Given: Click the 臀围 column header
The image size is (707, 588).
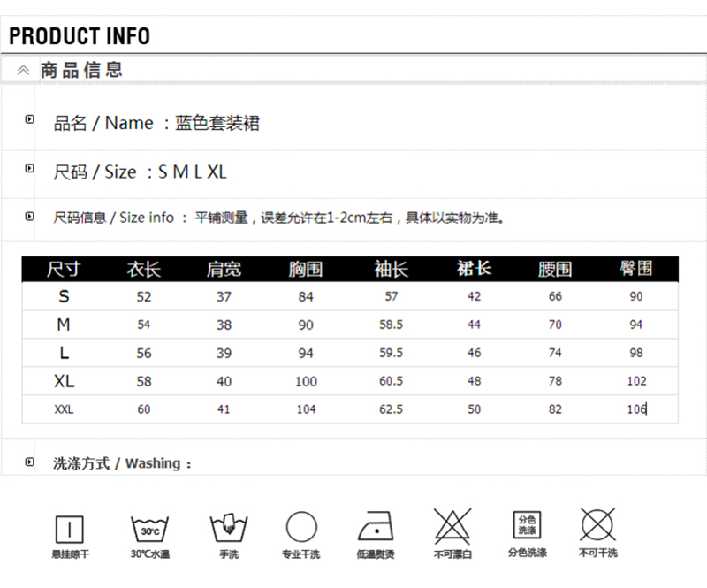Looking at the screenshot, I should point(635,268).
